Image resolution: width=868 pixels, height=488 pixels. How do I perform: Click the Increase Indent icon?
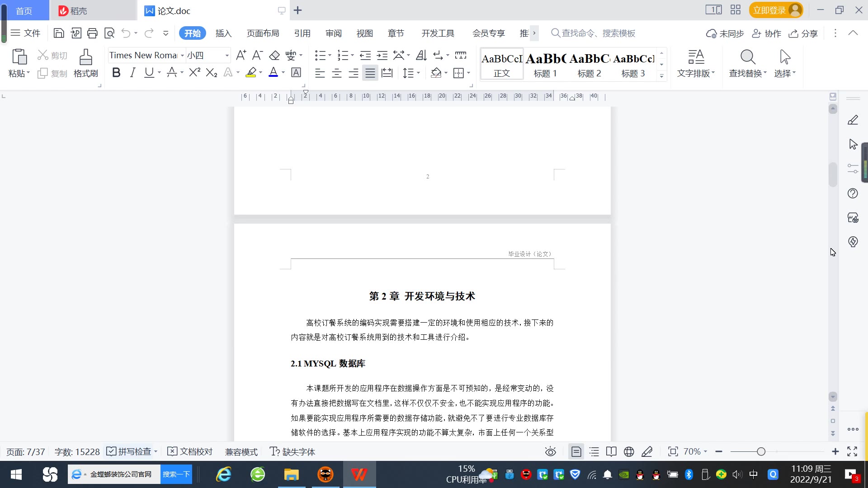coord(382,55)
